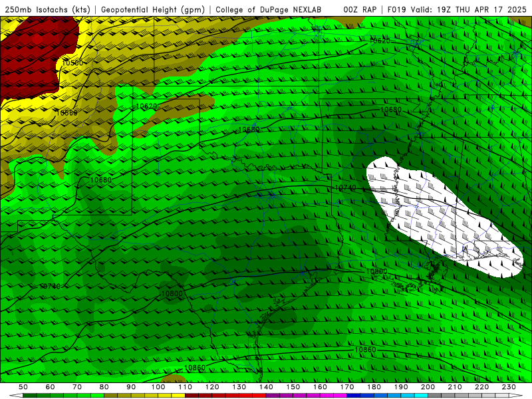Click the 10740 contour label beside the white area
The image size is (532, 399).
tap(345, 188)
